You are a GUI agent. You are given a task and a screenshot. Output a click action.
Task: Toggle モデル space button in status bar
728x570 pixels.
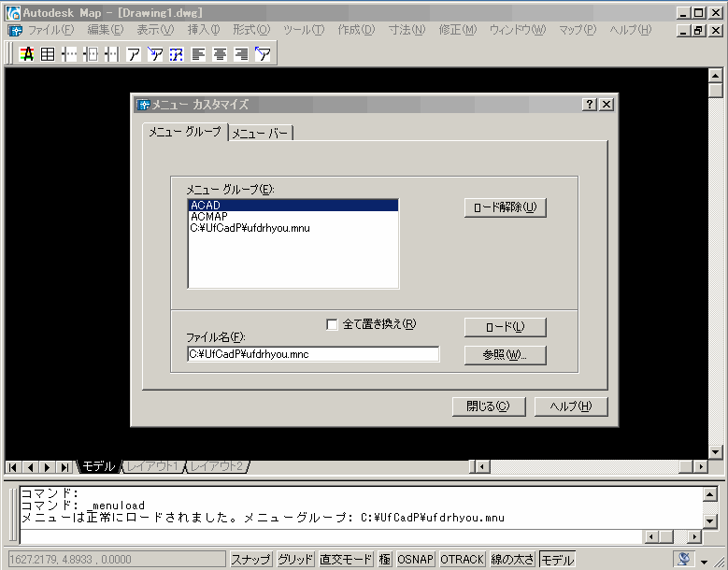557,560
